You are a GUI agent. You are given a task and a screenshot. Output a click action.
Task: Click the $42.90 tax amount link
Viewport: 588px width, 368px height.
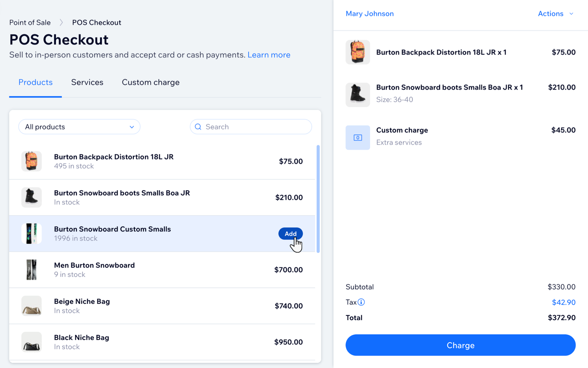[x=564, y=302]
